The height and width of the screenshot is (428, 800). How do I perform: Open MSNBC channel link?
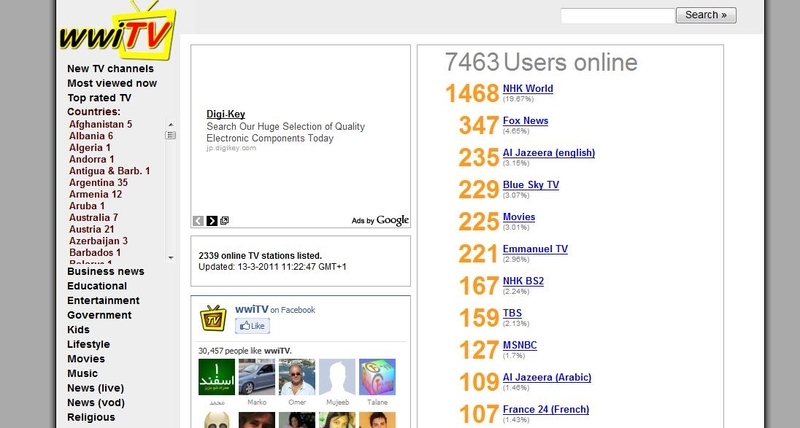pos(519,346)
